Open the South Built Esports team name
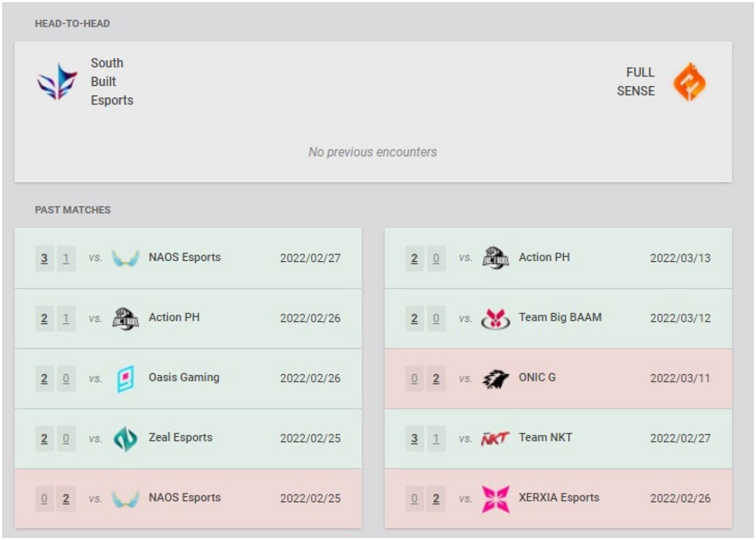This screenshot has width=756, height=540. pos(112,82)
